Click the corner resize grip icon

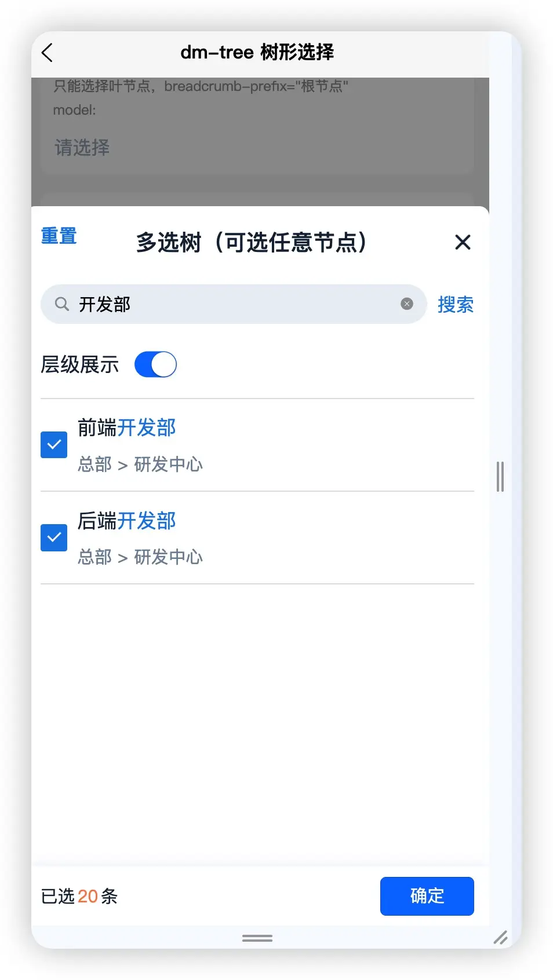(501, 937)
